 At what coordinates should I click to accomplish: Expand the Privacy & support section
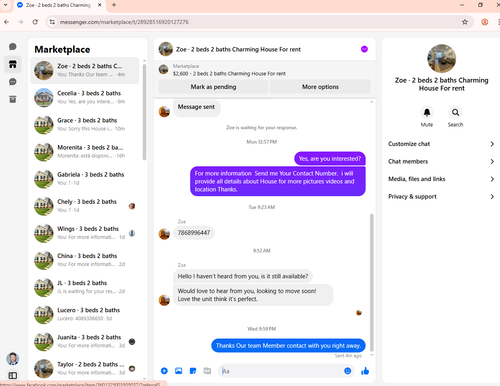click(441, 197)
